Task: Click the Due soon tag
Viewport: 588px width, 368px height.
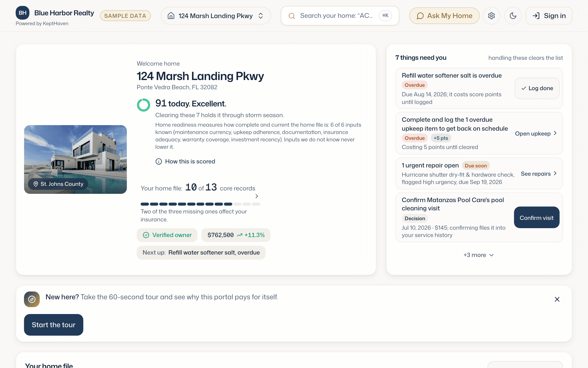Action: coord(476,166)
